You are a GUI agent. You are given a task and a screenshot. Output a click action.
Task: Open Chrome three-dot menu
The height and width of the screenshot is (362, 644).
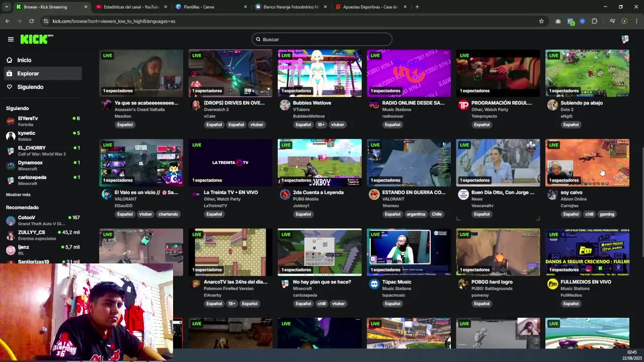637,21
